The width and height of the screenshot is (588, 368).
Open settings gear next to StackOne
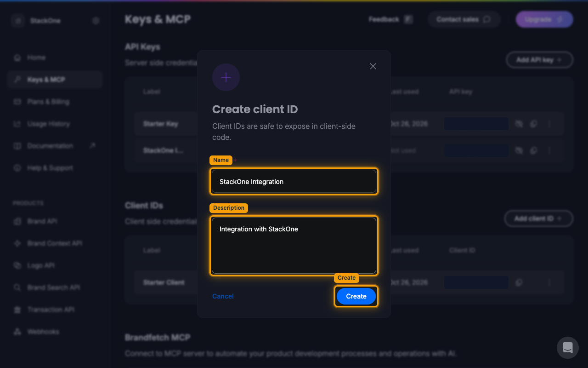pos(96,21)
